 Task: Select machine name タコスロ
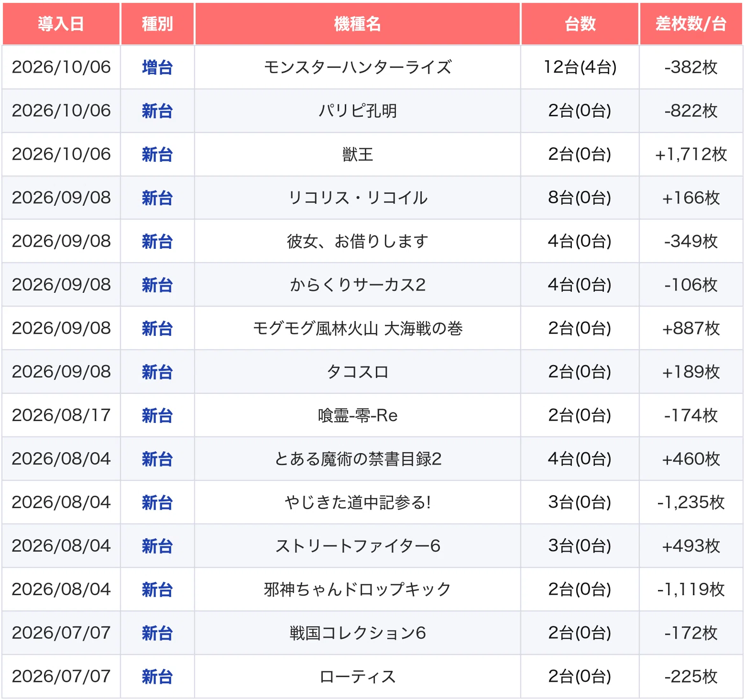[x=358, y=372]
